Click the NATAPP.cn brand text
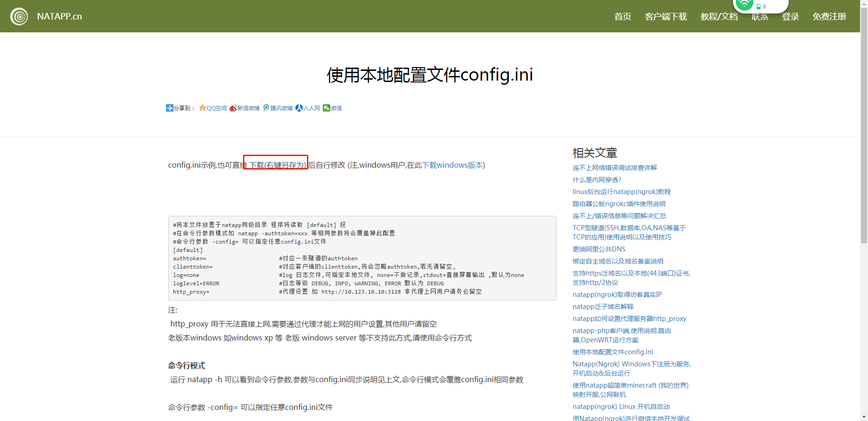 59,16
